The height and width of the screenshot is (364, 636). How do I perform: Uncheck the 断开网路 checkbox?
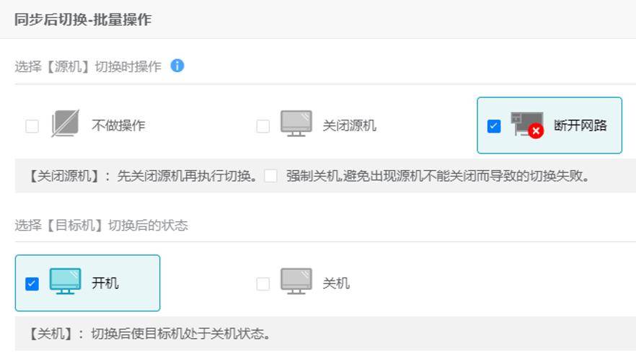click(494, 126)
